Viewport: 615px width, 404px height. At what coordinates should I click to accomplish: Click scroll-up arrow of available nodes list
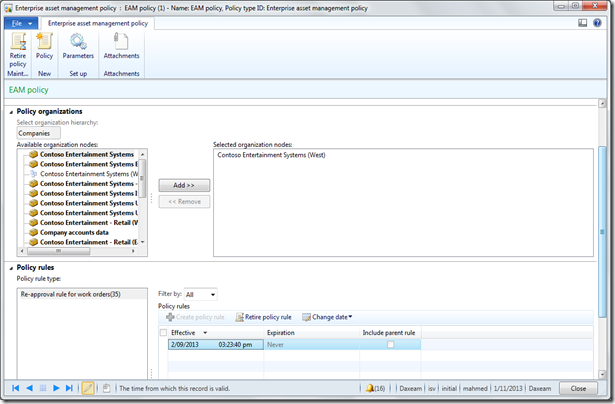(x=143, y=154)
